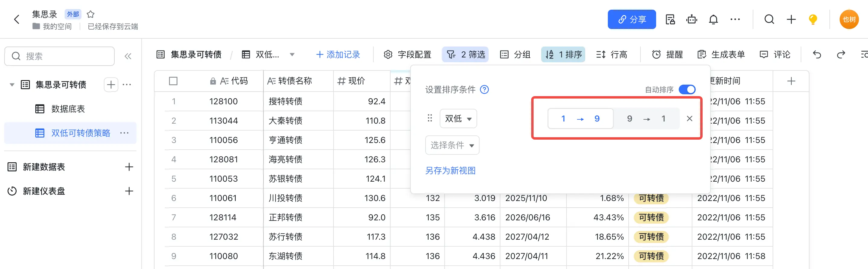This screenshot has height=269, width=868.
Task: Open the search magnifier in top bar
Action: pyautogui.click(x=769, y=20)
